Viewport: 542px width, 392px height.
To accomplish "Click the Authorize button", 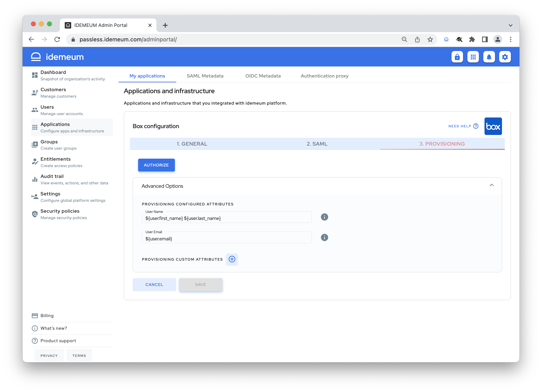I will tap(156, 165).
